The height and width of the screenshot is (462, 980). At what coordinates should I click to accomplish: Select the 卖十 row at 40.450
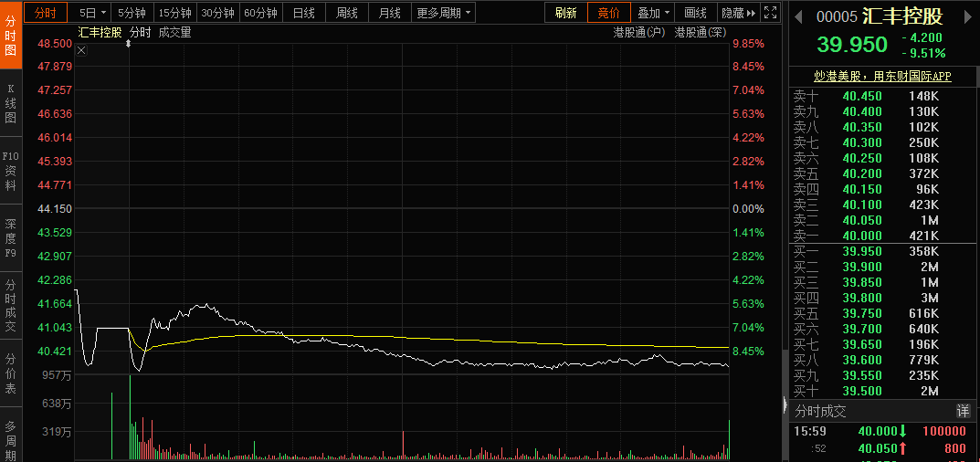(x=884, y=96)
